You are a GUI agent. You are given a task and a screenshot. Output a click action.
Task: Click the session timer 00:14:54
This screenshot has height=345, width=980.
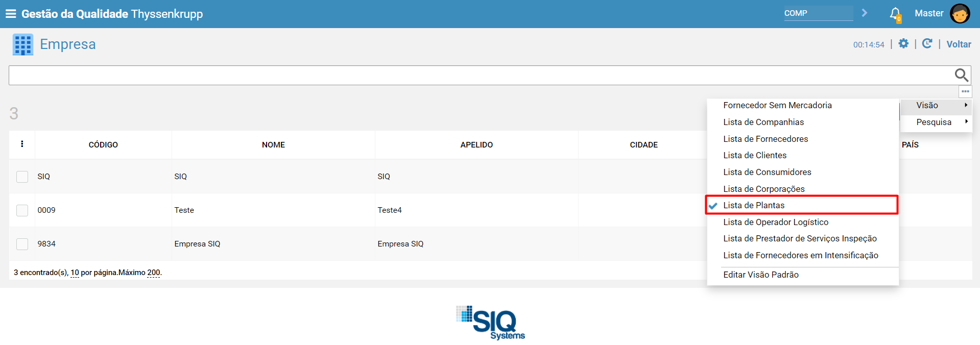[869, 45]
